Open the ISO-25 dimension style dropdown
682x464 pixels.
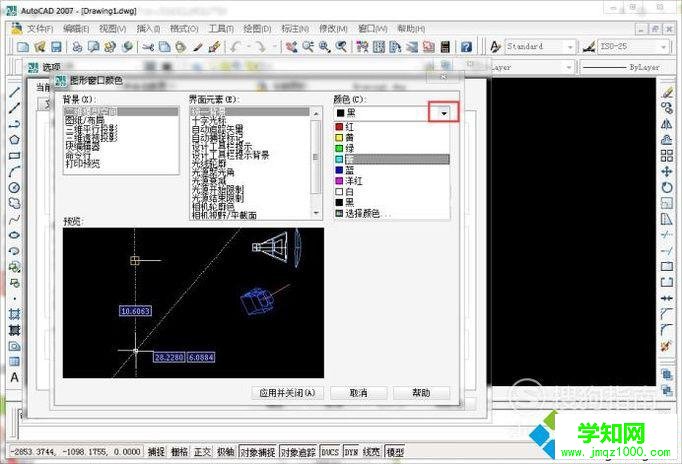662,47
